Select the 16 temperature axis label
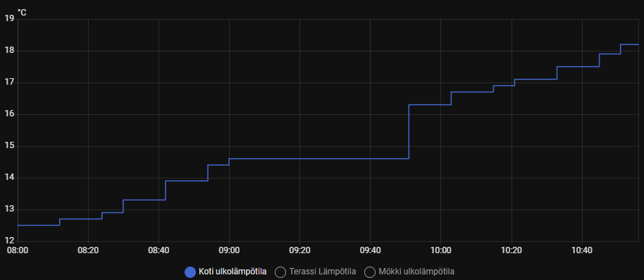 (x=9, y=114)
